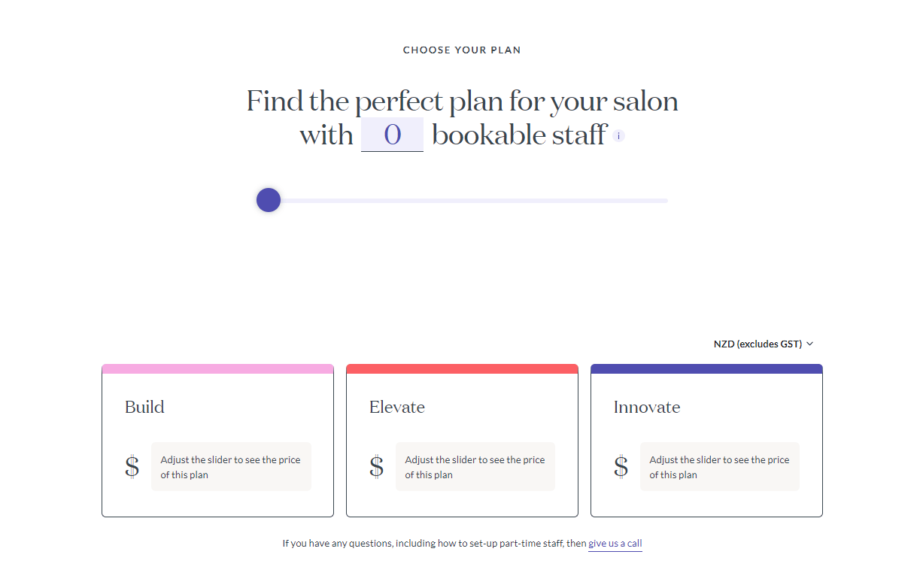Click the dollar sign icon in Build card

click(132, 467)
